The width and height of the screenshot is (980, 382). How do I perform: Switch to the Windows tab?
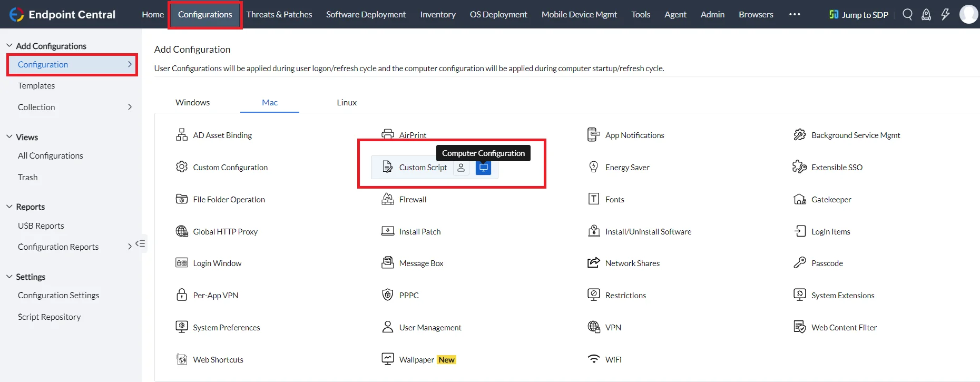pos(192,102)
